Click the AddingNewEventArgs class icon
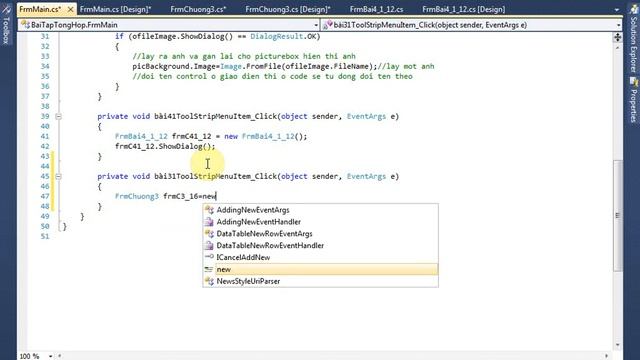The image size is (640, 360). pyautogui.click(x=209, y=210)
